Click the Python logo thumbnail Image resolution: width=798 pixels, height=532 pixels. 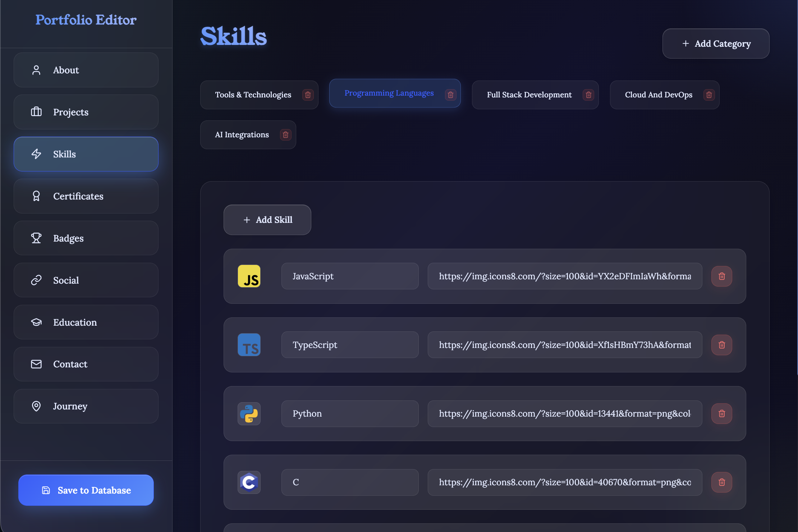tap(249, 413)
